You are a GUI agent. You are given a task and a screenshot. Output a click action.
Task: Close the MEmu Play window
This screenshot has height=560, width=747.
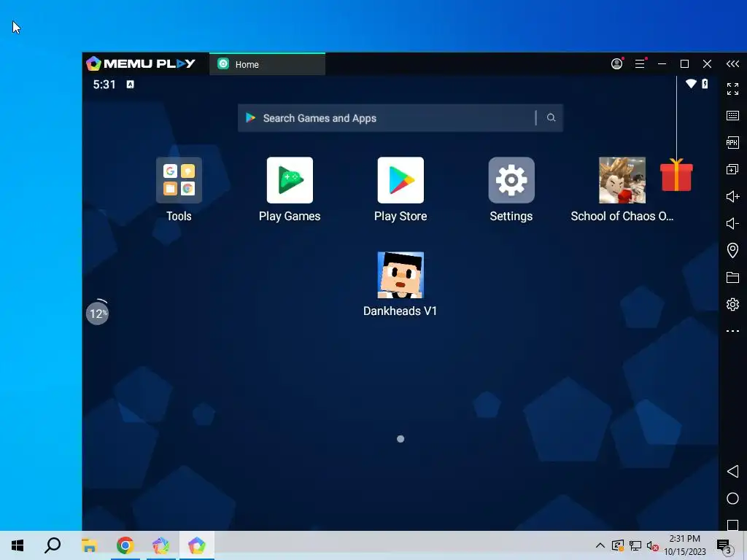pos(707,64)
